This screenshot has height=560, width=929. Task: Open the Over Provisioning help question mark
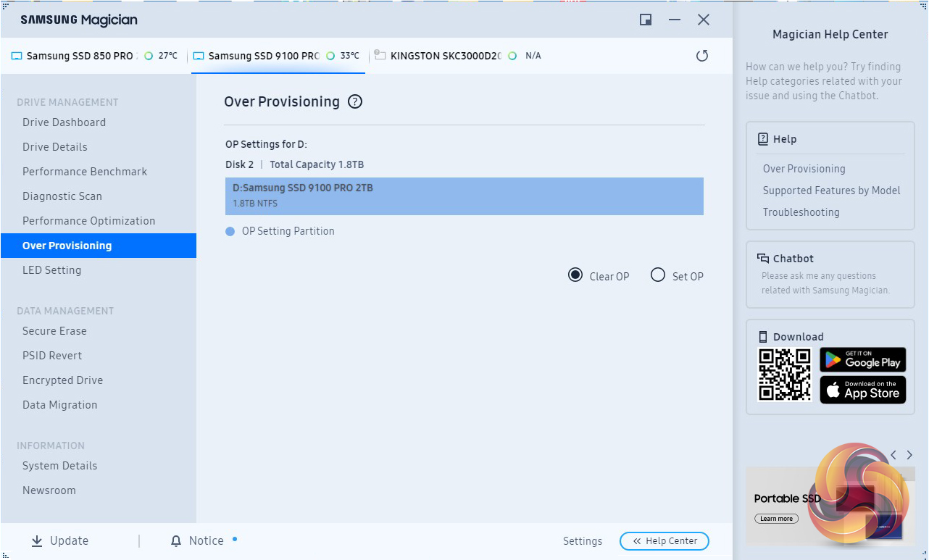(x=355, y=102)
